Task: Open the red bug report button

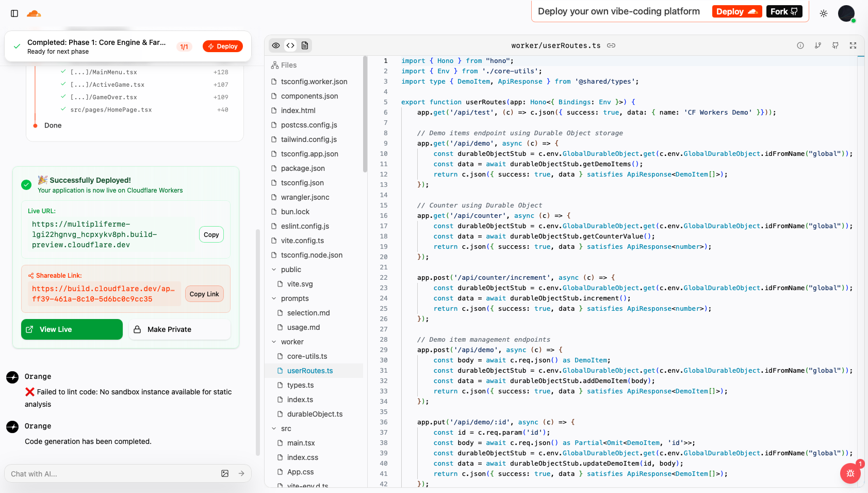Action: tap(850, 473)
